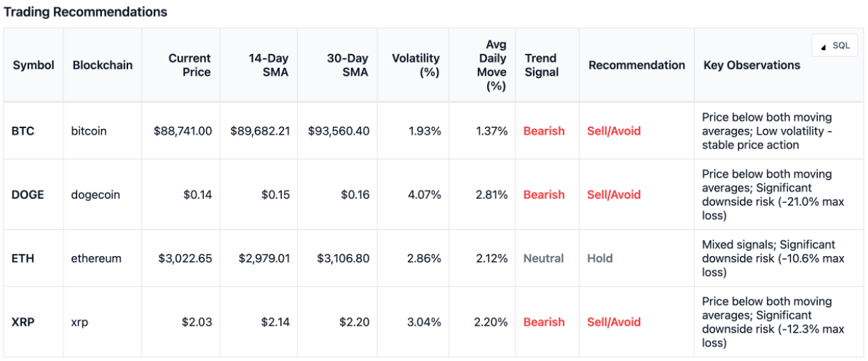Click Bitcoin's $88,741.00 current price cell
Screen dimensions: 868x361
[183, 131]
